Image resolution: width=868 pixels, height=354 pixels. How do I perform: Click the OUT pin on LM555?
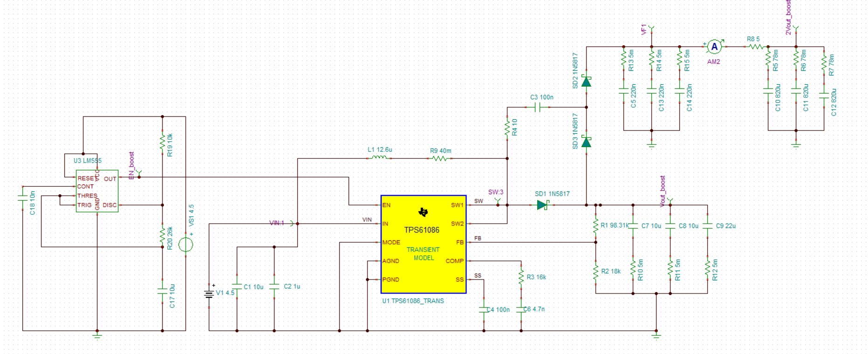[x=110, y=179]
